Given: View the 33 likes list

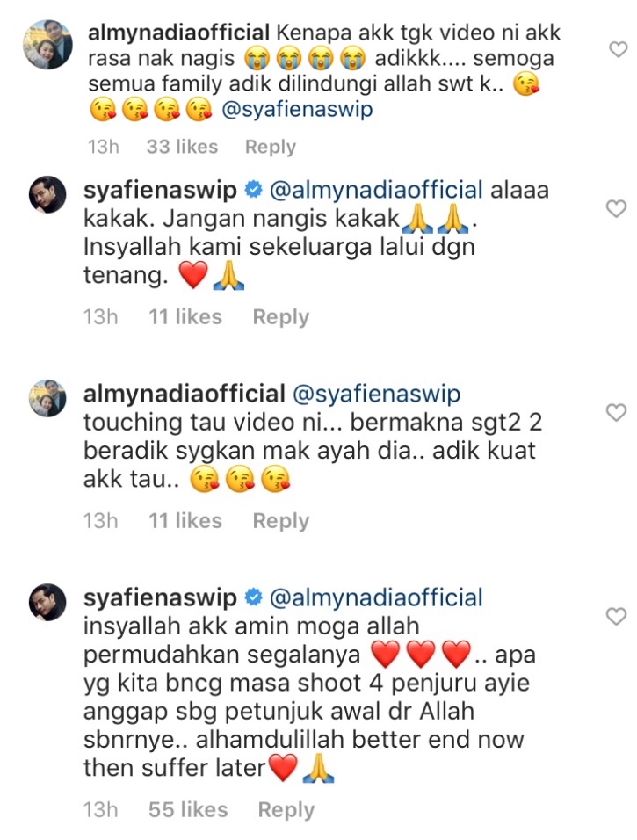Looking at the screenshot, I should tap(182, 147).
